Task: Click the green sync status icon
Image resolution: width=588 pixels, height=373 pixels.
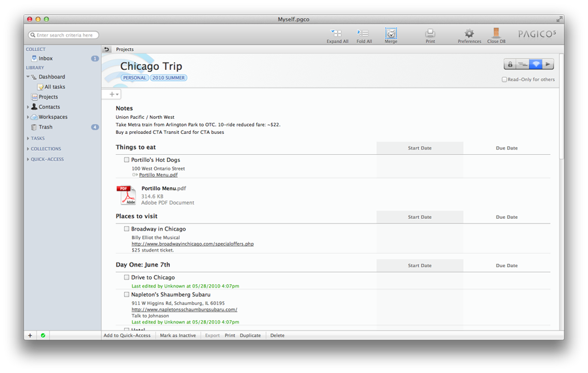Action: 43,336
